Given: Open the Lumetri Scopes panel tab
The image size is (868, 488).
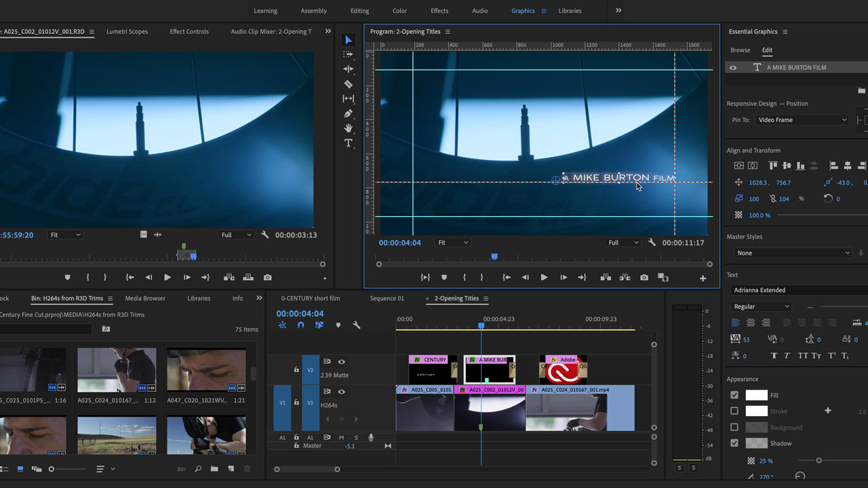Looking at the screenshot, I should [x=127, y=32].
